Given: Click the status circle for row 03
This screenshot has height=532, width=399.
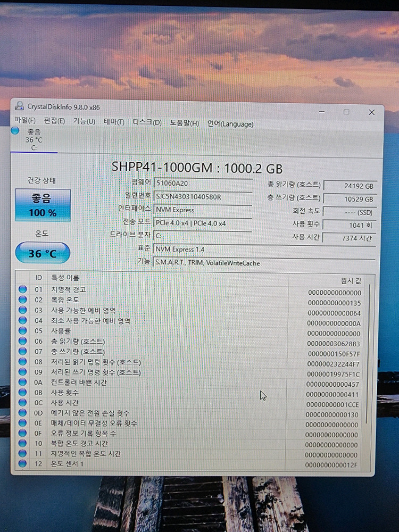Looking at the screenshot, I should (x=23, y=310).
